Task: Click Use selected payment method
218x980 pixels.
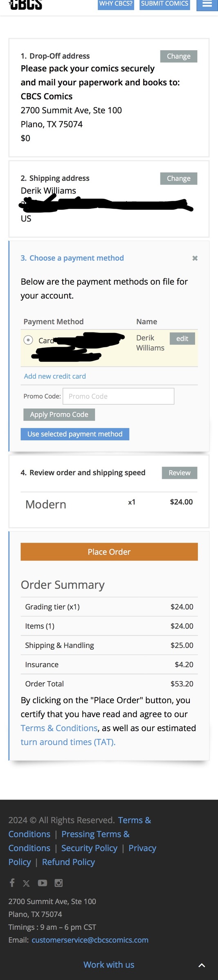Action: (75, 434)
